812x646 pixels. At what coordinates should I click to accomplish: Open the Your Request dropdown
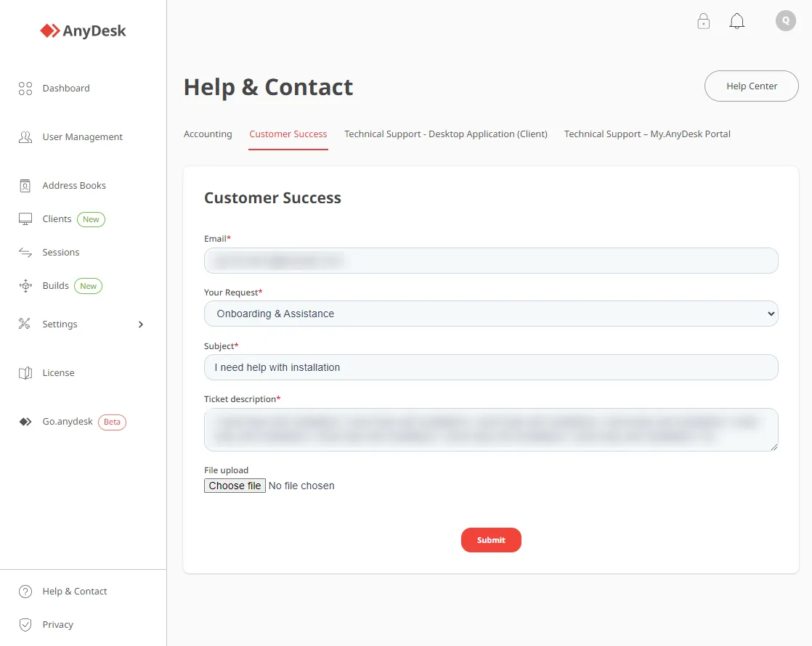(491, 314)
